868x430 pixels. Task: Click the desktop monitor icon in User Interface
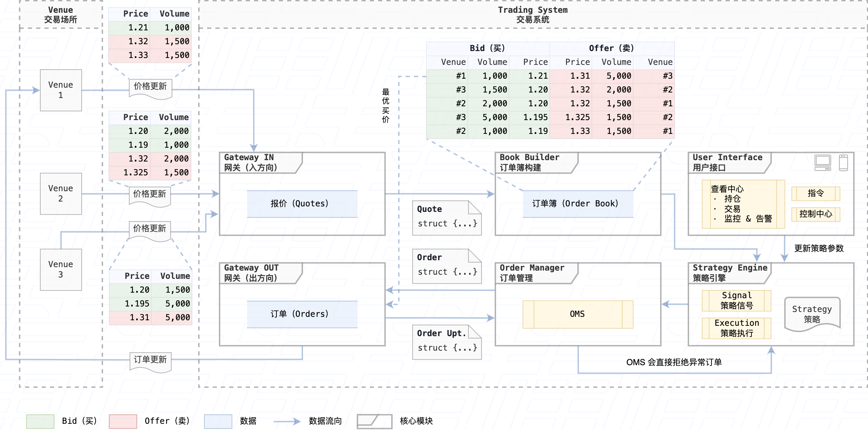coord(822,163)
